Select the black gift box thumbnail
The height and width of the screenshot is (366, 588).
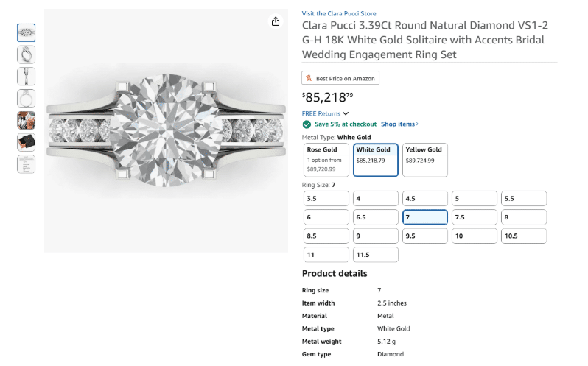[27, 142]
